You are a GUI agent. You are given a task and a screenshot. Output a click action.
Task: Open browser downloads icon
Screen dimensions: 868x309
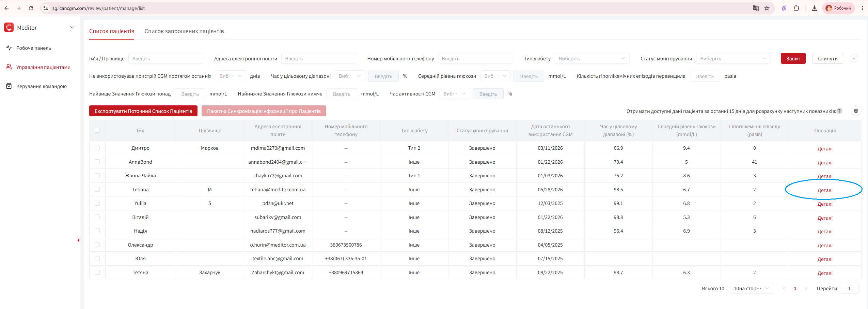pos(814,8)
